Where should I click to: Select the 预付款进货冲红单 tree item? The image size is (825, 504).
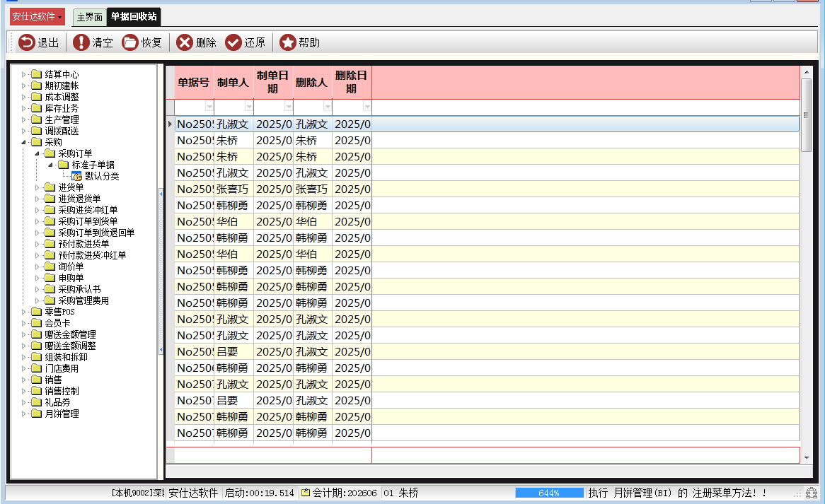pyautogui.click(x=92, y=255)
